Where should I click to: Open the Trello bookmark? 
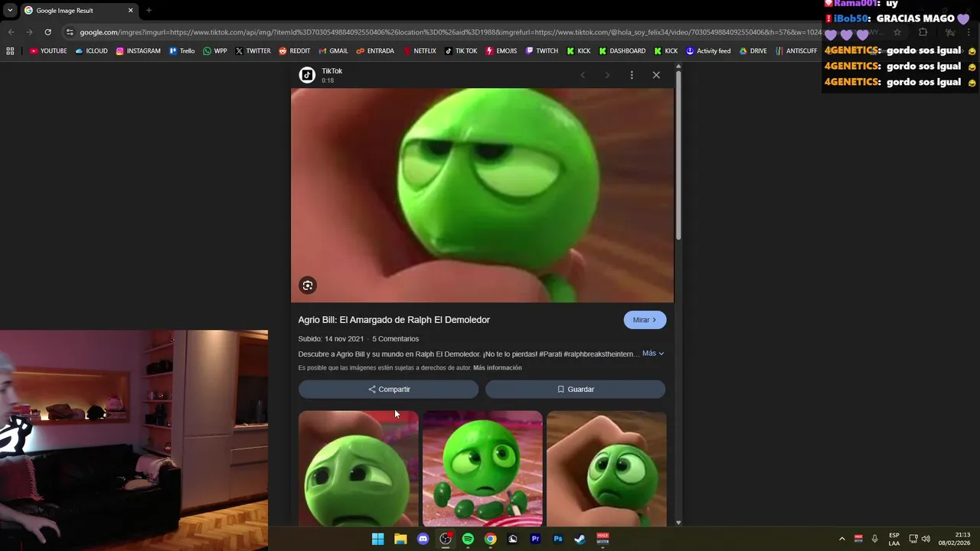(181, 51)
